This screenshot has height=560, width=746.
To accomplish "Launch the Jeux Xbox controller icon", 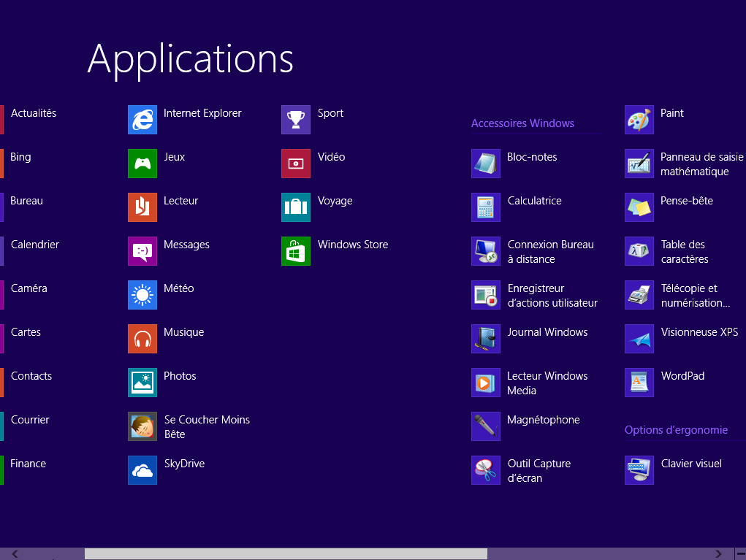I will click(142, 164).
